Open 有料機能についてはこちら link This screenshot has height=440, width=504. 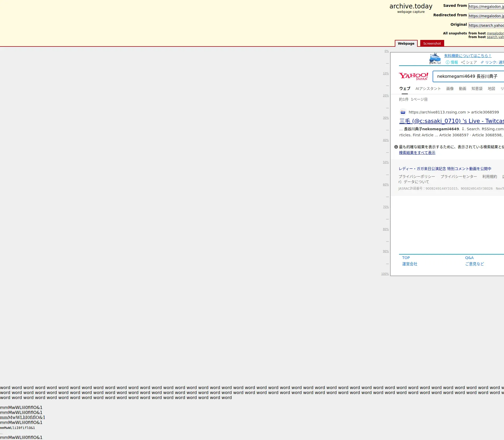(x=468, y=56)
